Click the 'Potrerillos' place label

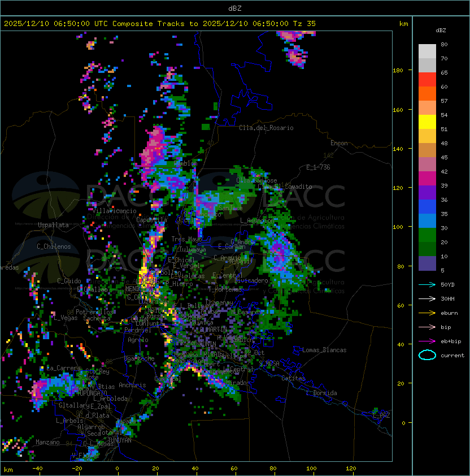point(94,312)
